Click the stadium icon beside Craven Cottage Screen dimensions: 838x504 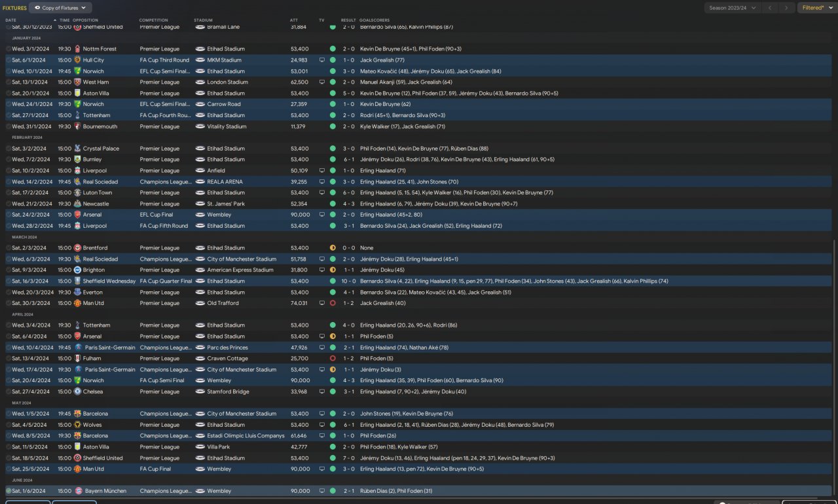(200, 359)
